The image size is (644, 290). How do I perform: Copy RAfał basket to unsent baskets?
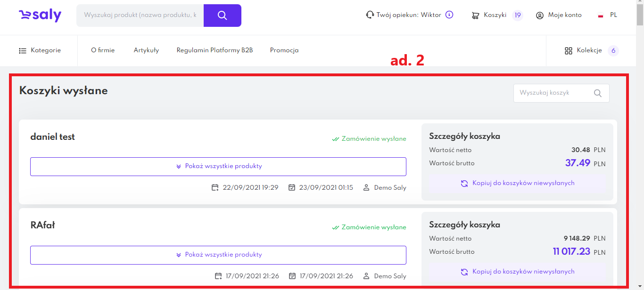(x=517, y=272)
